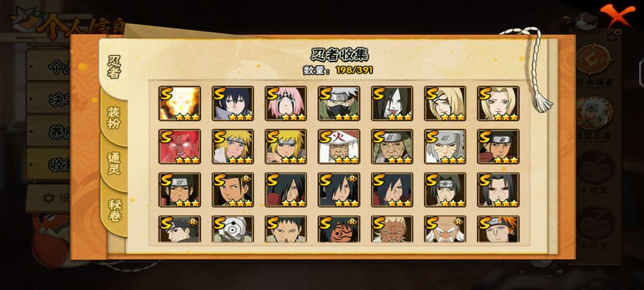Open the blonde Tsunade portrait in top row

[498, 103]
